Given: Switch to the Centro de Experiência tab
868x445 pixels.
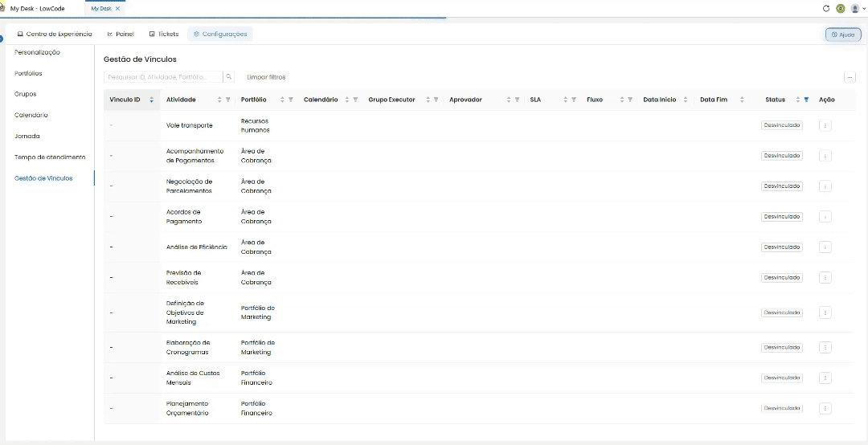Looking at the screenshot, I should tap(55, 35).
